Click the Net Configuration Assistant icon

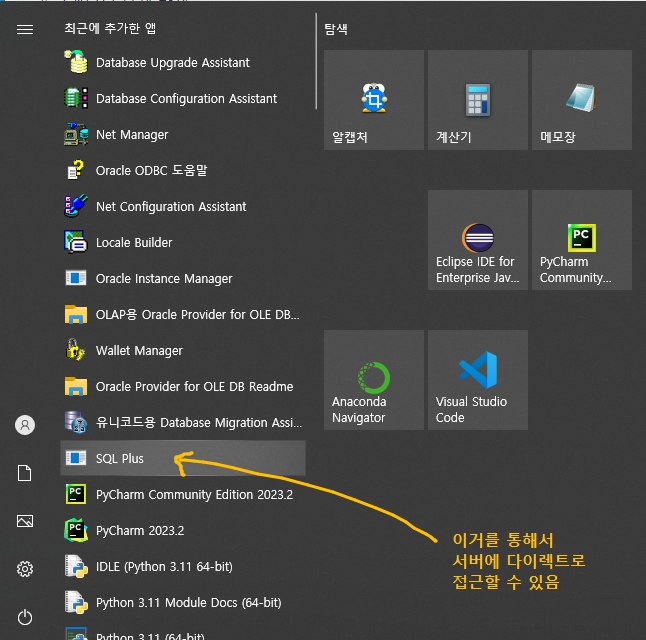76,206
